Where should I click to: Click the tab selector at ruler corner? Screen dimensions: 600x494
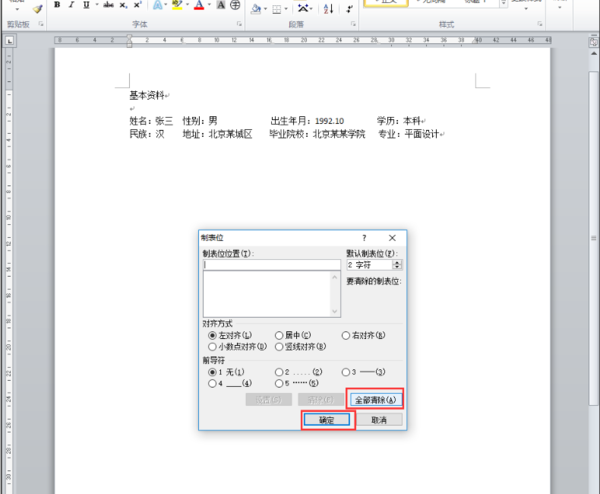[10, 41]
